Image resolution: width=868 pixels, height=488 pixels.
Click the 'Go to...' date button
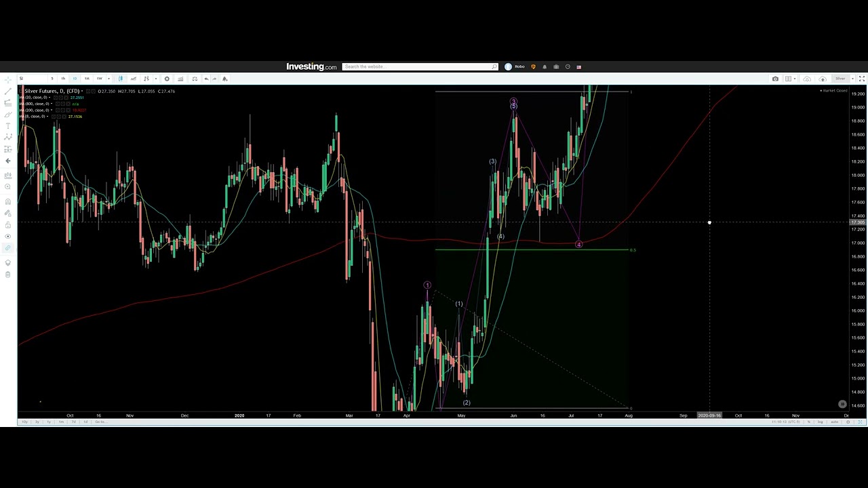click(x=101, y=422)
